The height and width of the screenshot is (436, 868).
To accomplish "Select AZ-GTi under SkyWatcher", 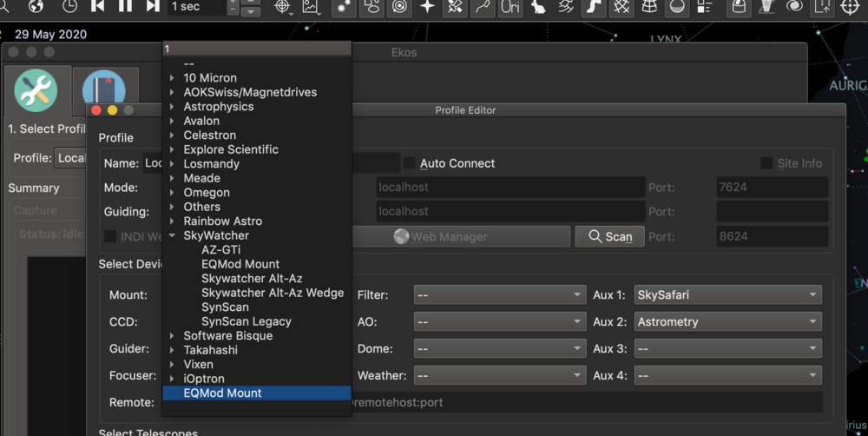I will coord(220,249).
